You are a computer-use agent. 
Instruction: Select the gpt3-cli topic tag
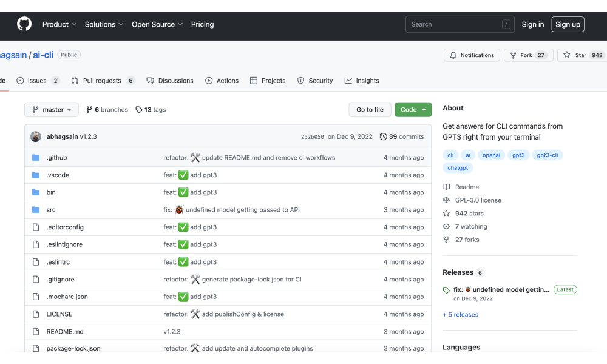point(548,155)
